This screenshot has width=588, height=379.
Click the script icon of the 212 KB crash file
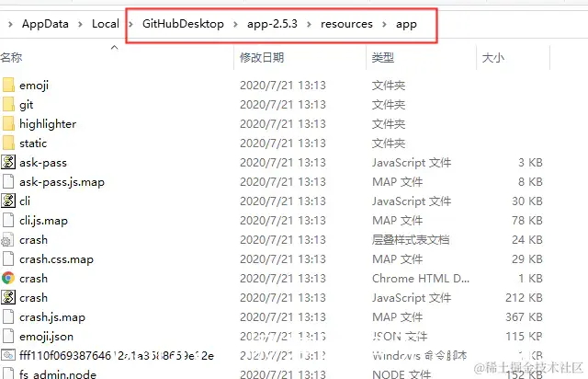[8, 297]
